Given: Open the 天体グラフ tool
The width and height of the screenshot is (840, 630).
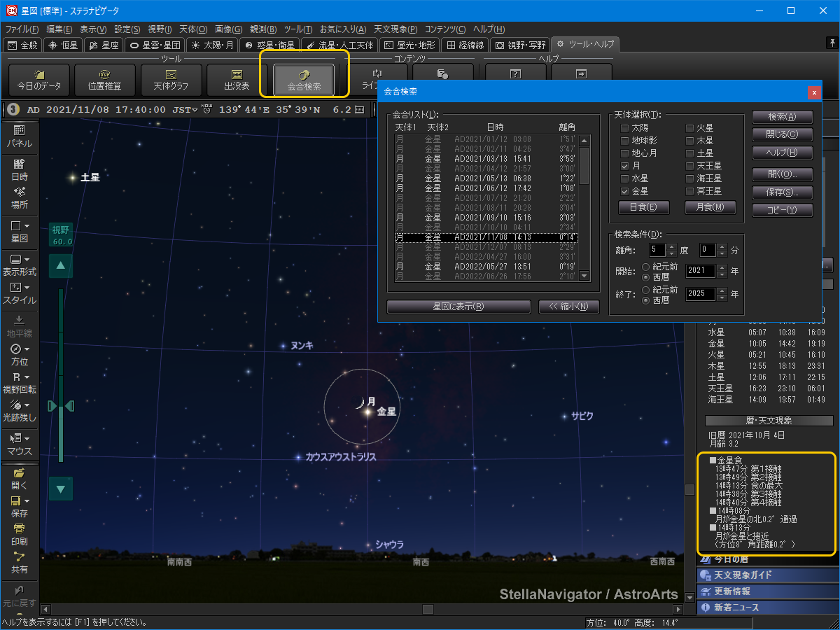Looking at the screenshot, I should click(x=171, y=80).
